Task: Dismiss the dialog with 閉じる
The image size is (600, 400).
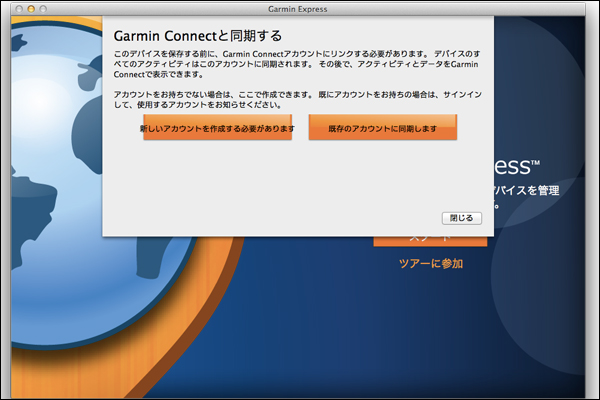Action: (x=461, y=218)
